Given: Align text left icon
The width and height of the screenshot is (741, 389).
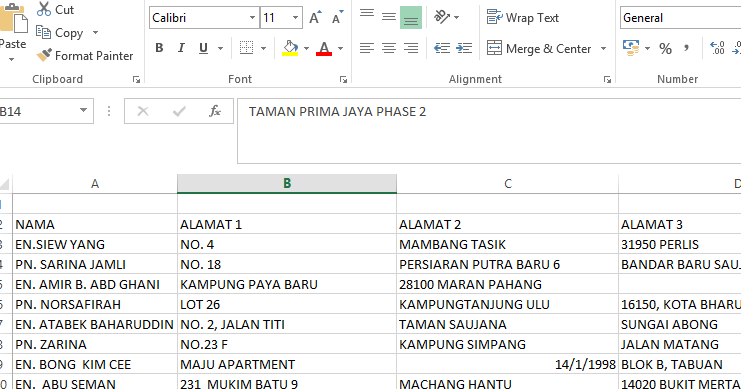Looking at the screenshot, I should point(367,48).
